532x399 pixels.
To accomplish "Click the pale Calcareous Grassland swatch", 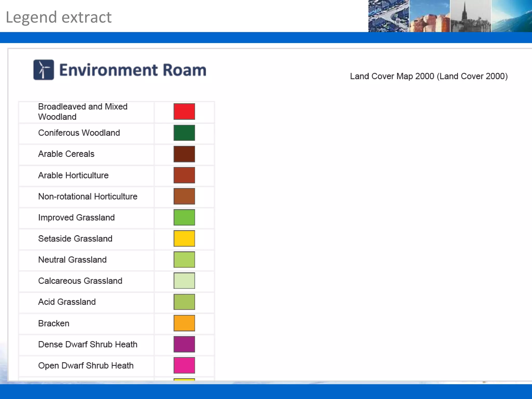I will pos(184,281).
